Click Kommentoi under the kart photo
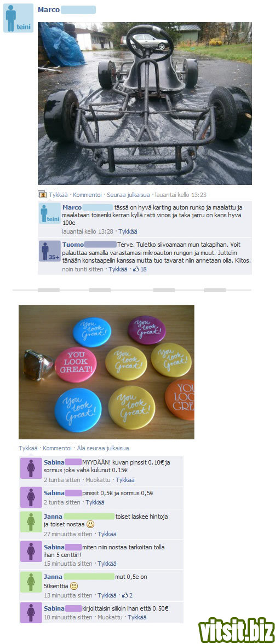 pyautogui.click(x=87, y=195)
